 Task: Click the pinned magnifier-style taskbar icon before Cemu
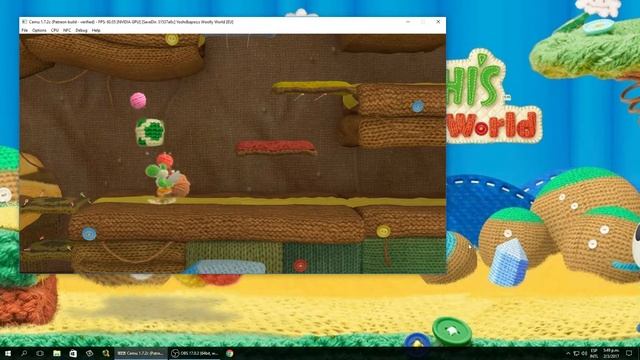pyautogui.click(x=106, y=353)
